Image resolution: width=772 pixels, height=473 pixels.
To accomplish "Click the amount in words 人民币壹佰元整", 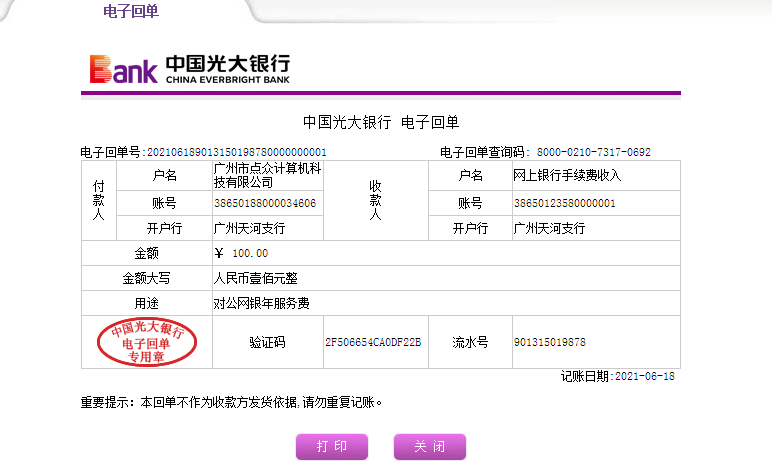I will 256,279.
